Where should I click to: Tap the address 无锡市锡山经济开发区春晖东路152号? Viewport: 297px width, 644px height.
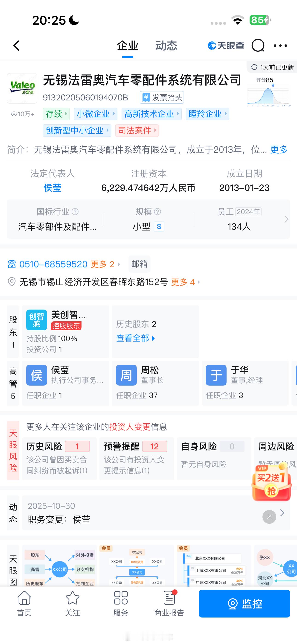click(x=94, y=282)
